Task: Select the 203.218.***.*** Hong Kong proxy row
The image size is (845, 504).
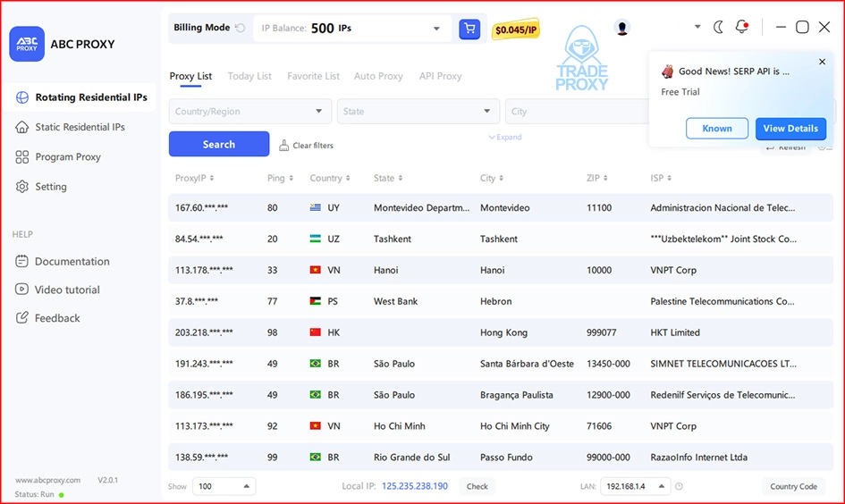Action: (x=501, y=332)
